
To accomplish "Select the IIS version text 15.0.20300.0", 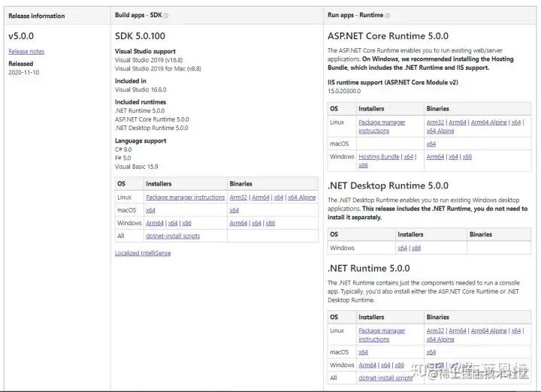I will (344, 91).
